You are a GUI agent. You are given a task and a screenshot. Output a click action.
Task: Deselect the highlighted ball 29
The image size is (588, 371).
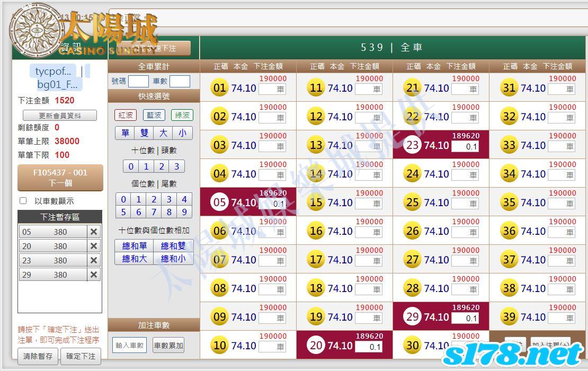(x=412, y=316)
